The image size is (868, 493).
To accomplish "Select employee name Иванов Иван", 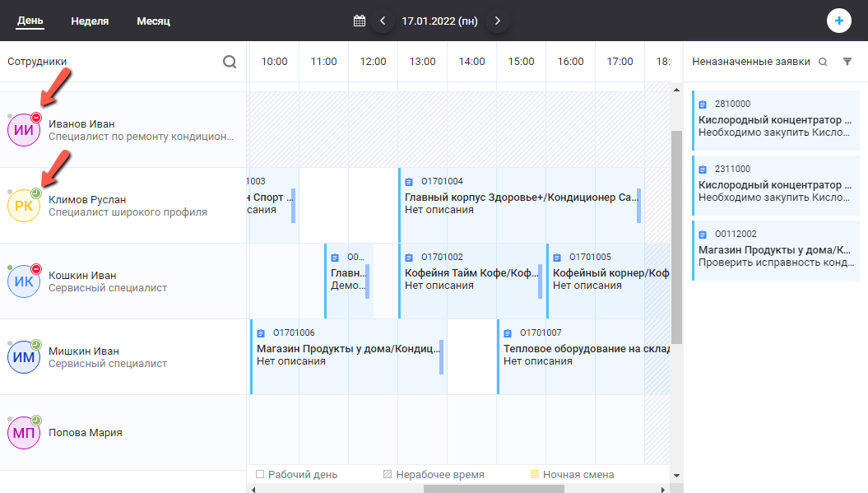I will [x=81, y=124].
